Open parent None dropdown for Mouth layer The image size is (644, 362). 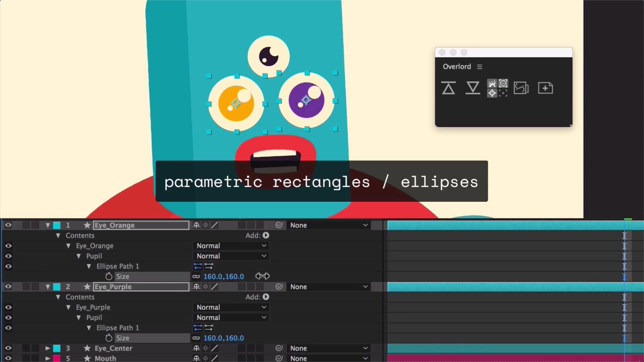(x=329, y=358)
